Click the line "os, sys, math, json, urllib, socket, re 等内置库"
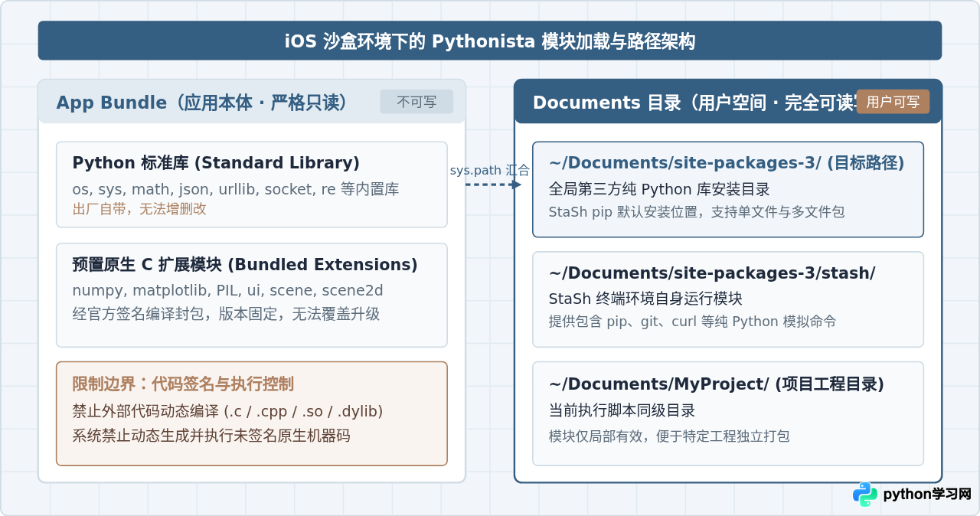Screen dimensions: 980x516 [x=236, y=189]
